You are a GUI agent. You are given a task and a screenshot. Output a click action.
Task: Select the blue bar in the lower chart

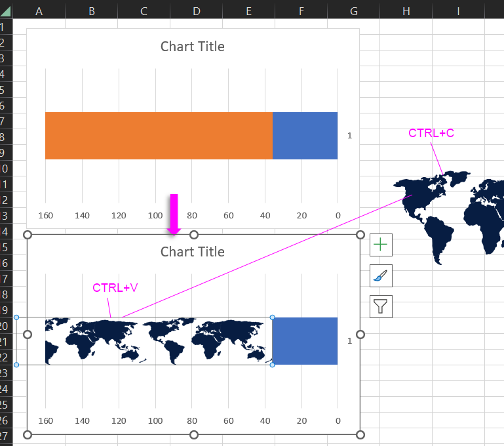click(305, 341)
